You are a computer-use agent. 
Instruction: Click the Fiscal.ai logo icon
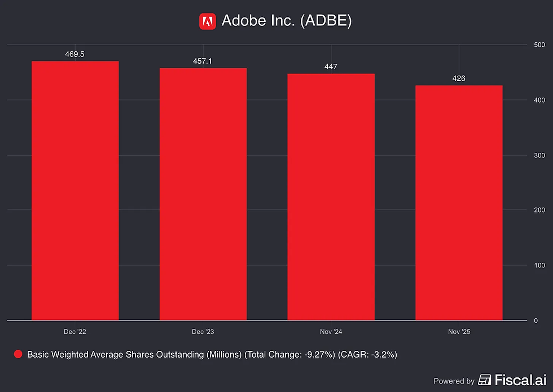[485, 380]
